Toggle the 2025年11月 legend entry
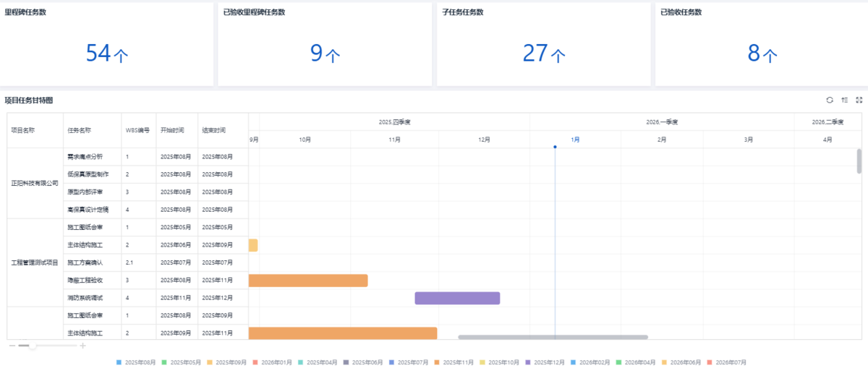 pos(456,362)
